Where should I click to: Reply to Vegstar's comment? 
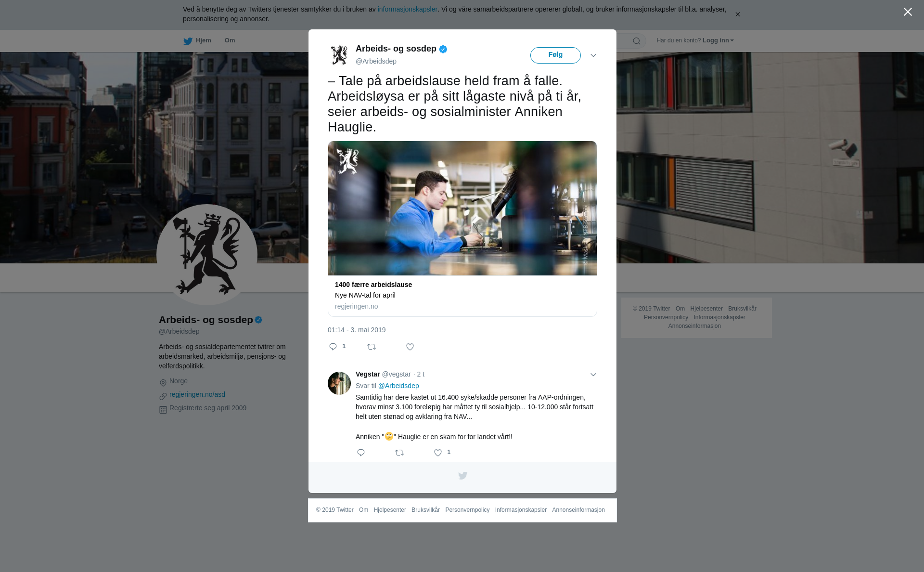pos(361,453)
